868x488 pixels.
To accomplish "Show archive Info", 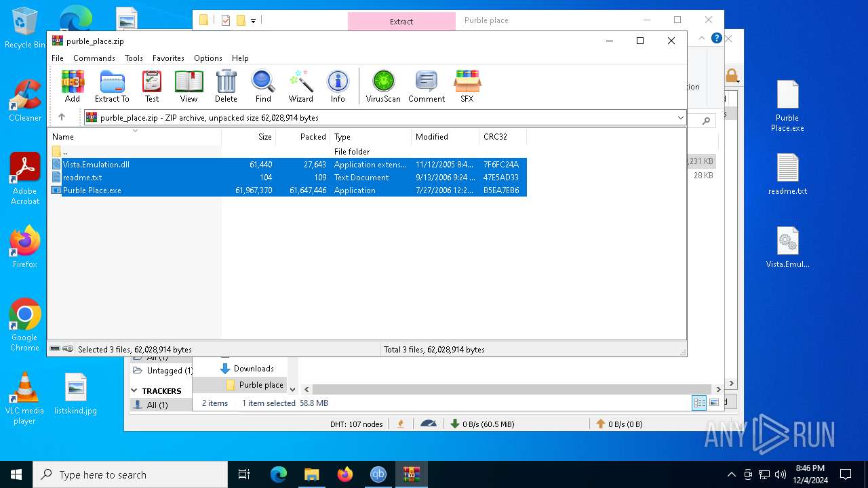I will [x=338, y=86].
